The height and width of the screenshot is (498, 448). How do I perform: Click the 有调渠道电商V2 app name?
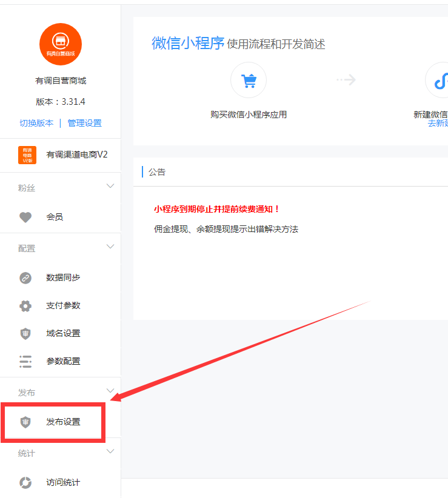77,154
